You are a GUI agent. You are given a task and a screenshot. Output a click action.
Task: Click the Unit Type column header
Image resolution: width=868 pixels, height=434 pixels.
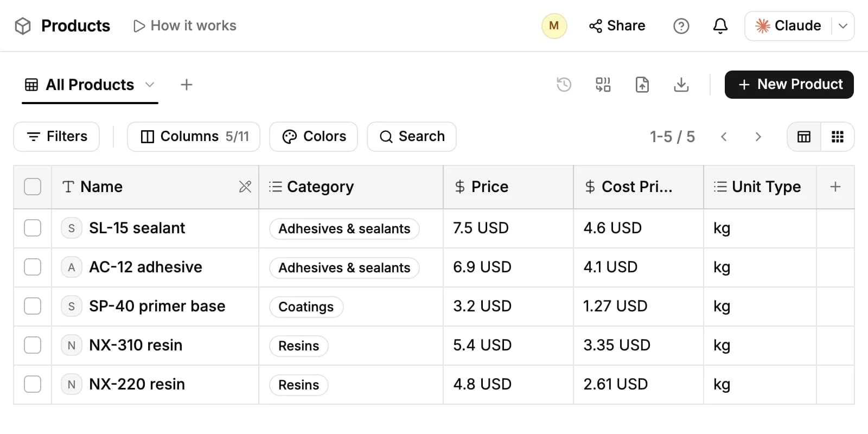point(760,187)
